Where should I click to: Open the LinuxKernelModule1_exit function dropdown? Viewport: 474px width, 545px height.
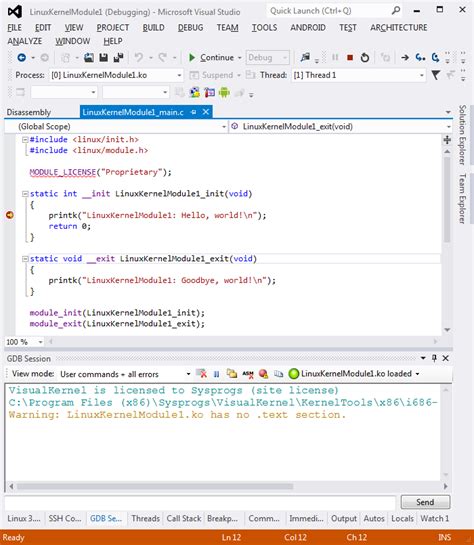click(449, 127)
